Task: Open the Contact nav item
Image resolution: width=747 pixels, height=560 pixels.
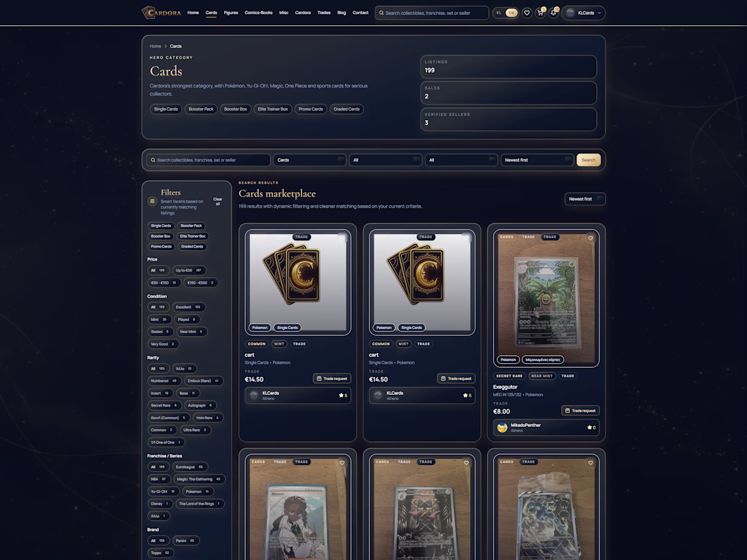Action: point(361,13)
